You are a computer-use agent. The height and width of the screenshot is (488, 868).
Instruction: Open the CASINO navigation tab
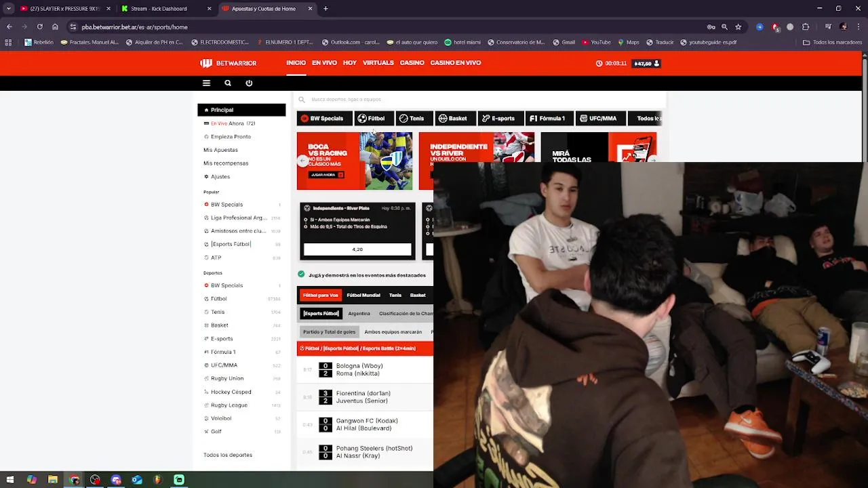(x=412, y=63)
